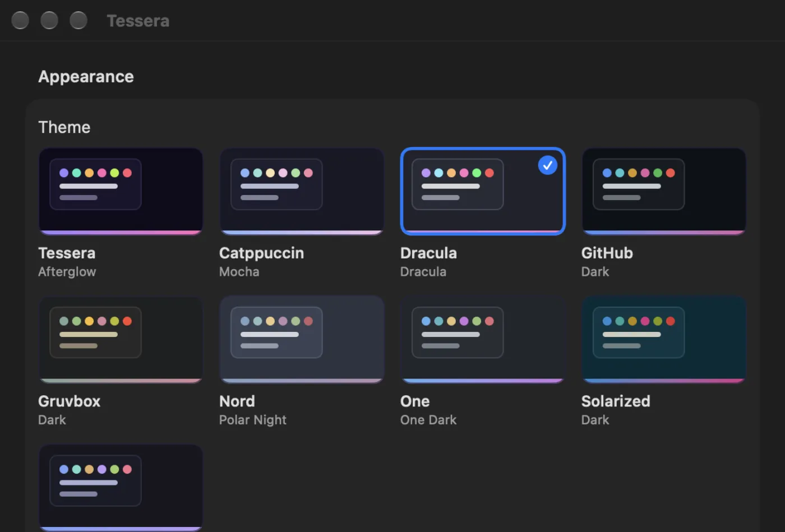Click the "Mocha" subtitle text

239,272
